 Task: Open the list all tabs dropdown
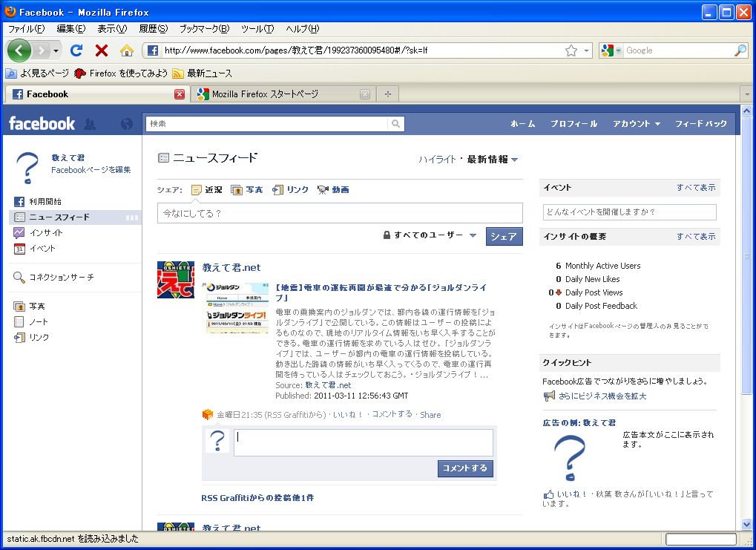747,94
